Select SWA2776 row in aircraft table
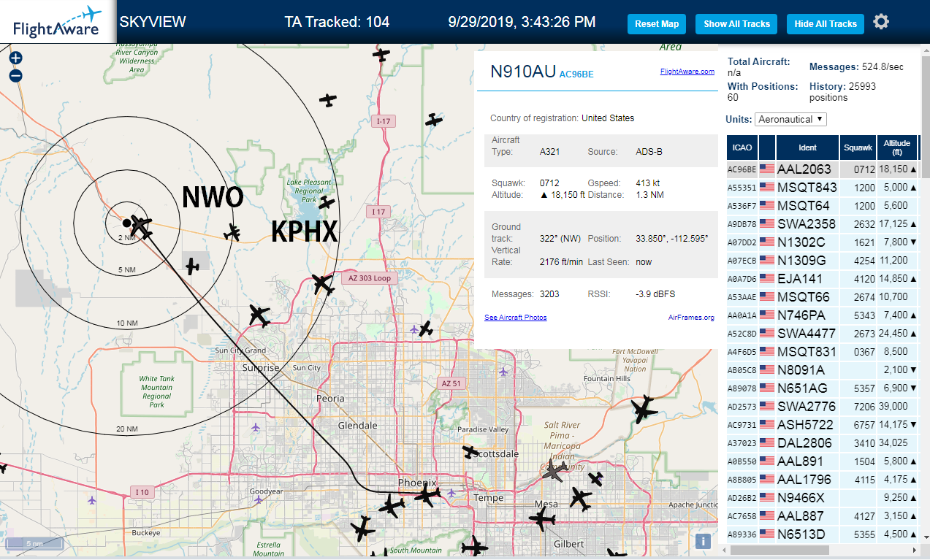The image size is (930, 560). (x=822, y=406)
